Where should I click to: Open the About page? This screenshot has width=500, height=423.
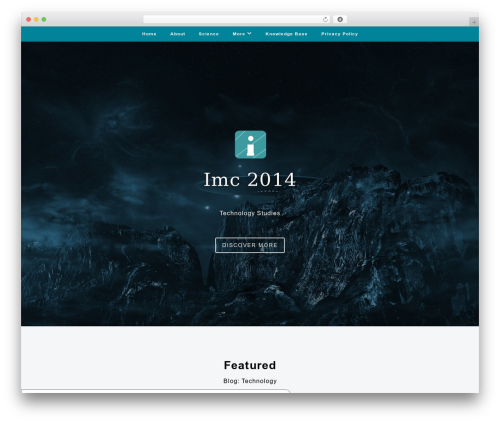[x=177, y=34]
